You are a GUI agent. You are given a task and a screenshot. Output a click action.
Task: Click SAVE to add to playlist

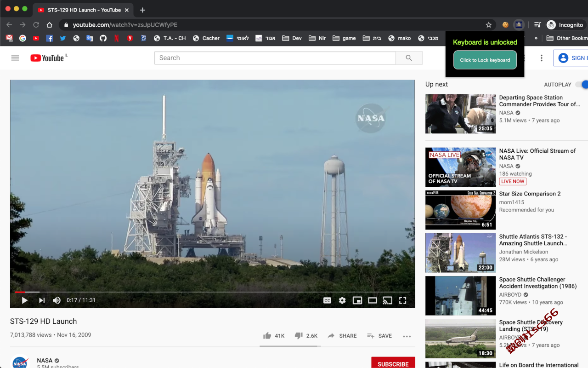[379, 336]
